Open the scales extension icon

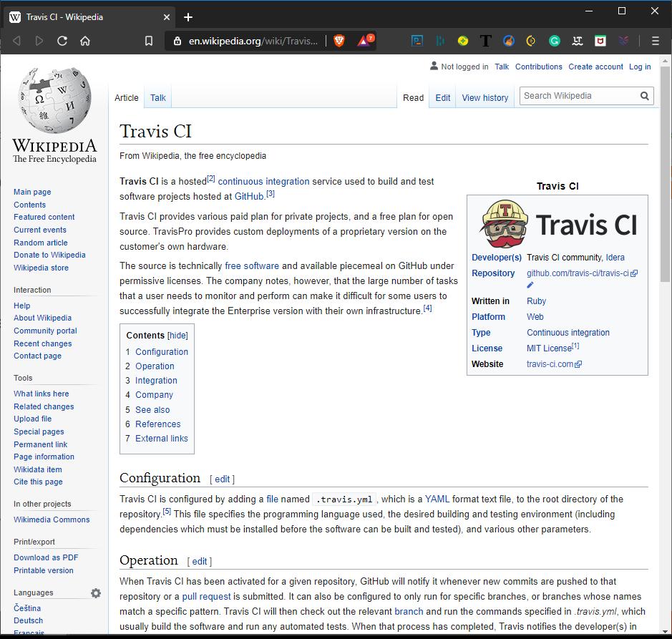pyautogui.click(x=578, y=41)
